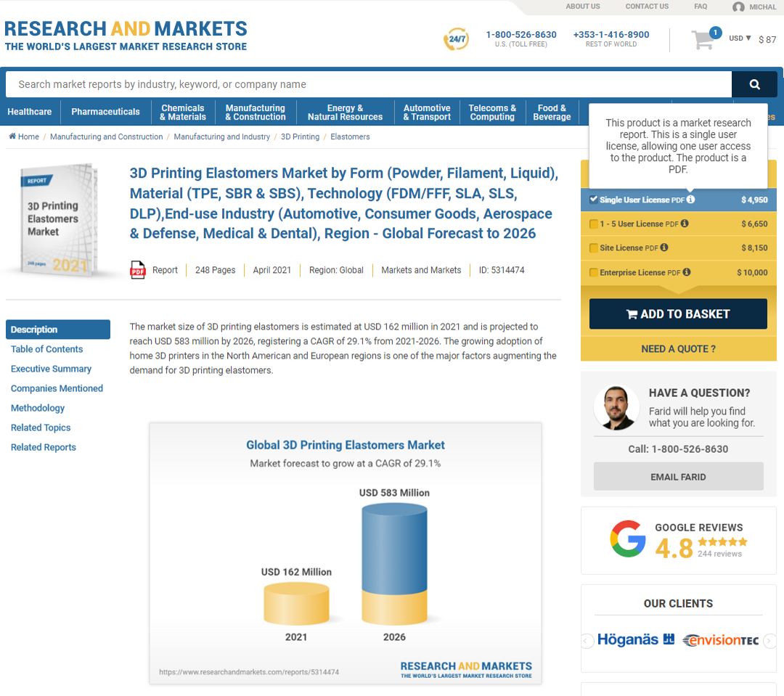The image size is (784, 696).
Task: Open the Executive Summary tab
Action: [x=51, y=369]
